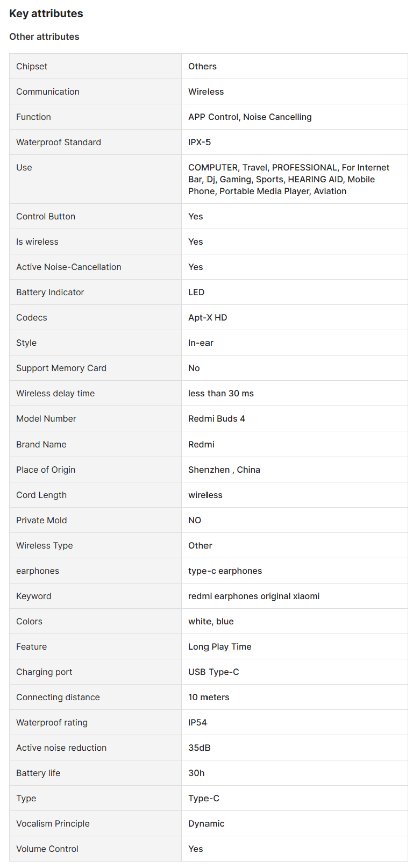Image resolution: width=413 pixels, height=868 pixels.
Task: Click the Support Memory Card label
Action: (61, 368)
